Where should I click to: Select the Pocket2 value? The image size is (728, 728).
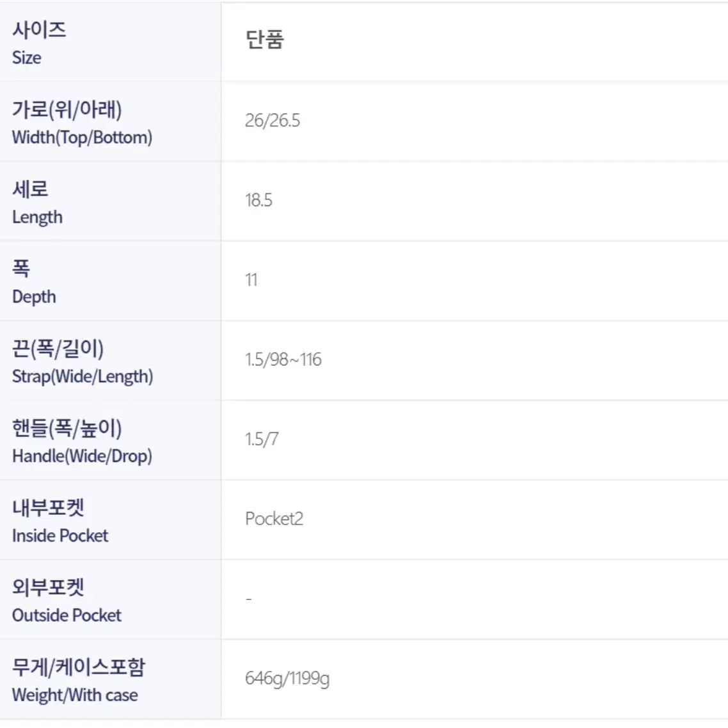pos(274,519)
